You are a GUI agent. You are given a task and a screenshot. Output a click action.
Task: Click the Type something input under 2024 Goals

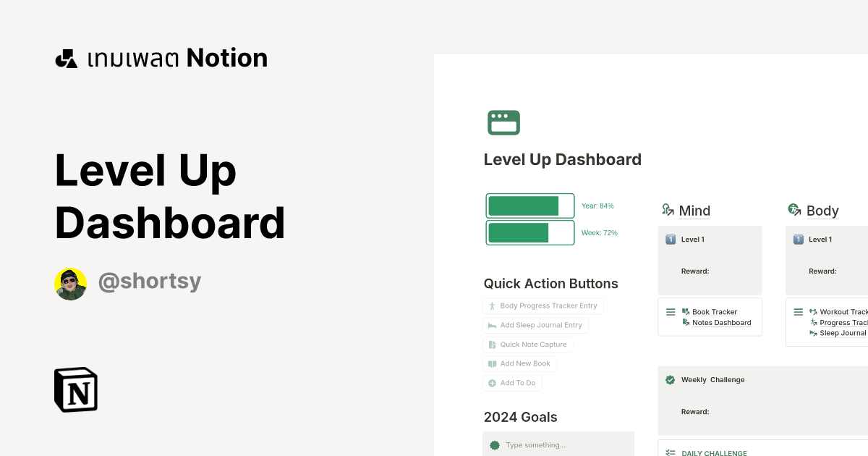tap(558, 444)
